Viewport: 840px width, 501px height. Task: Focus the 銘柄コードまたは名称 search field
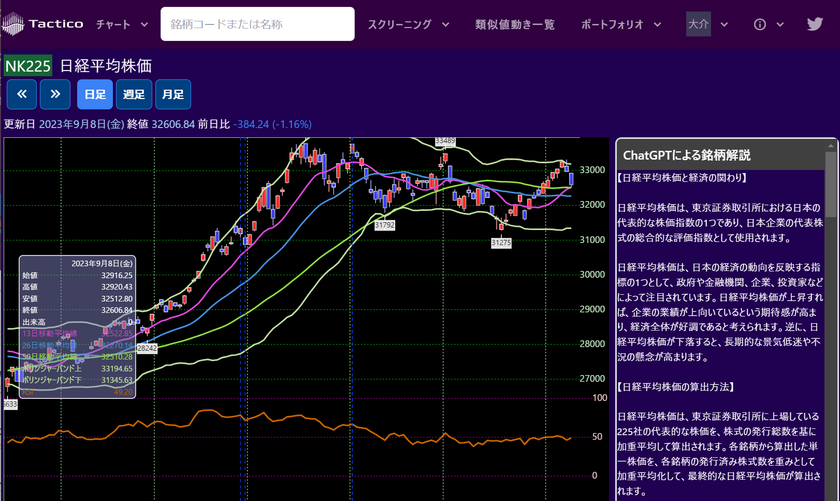pos(257,24)
